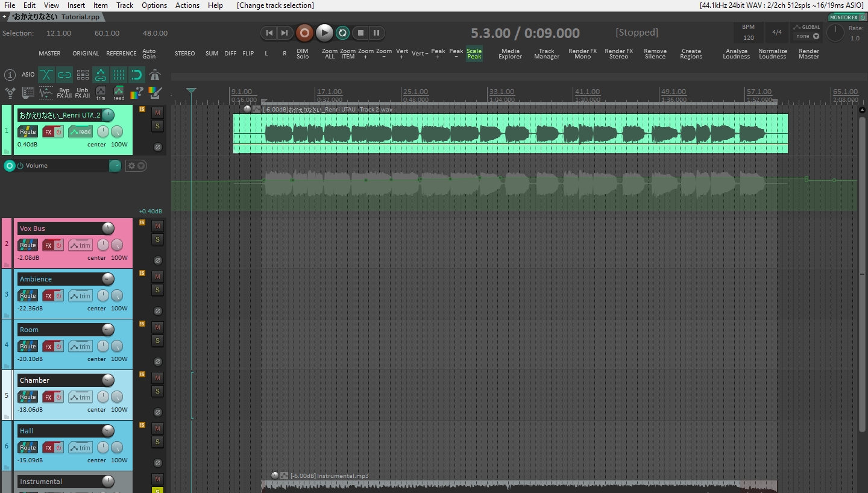This screenshot has height=493, width=868.
Task: Toggle FX bypass power on the Hall track
Action: 59,448
